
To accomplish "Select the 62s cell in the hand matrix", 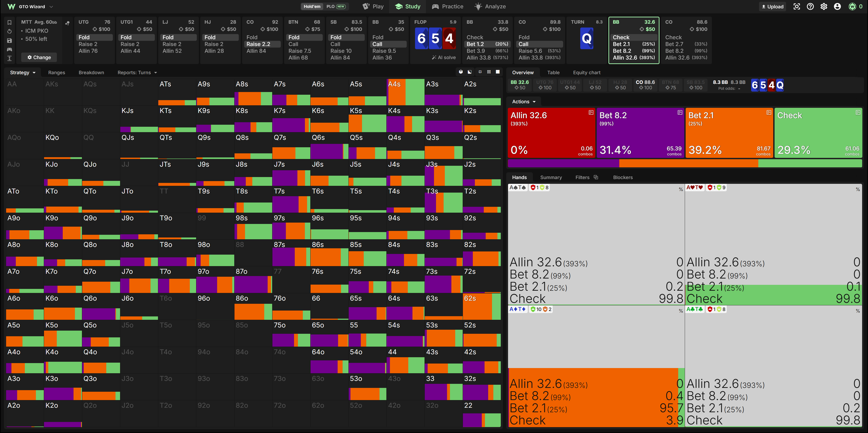I will pos(482,306).
